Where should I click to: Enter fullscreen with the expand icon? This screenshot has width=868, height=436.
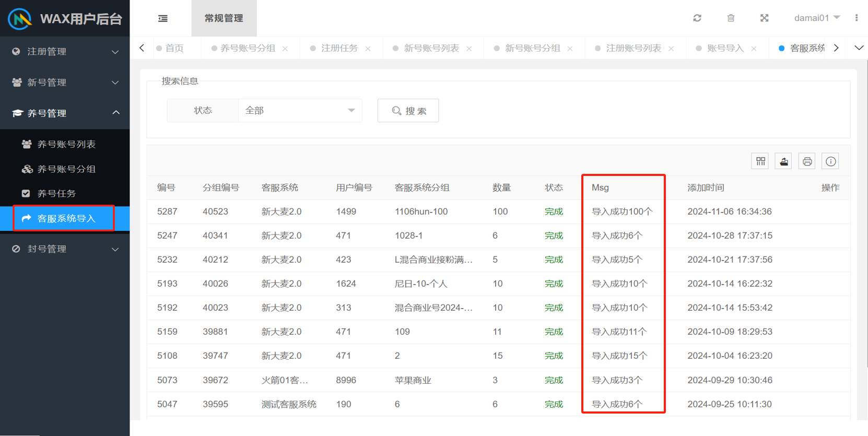(x=764, y=18)
